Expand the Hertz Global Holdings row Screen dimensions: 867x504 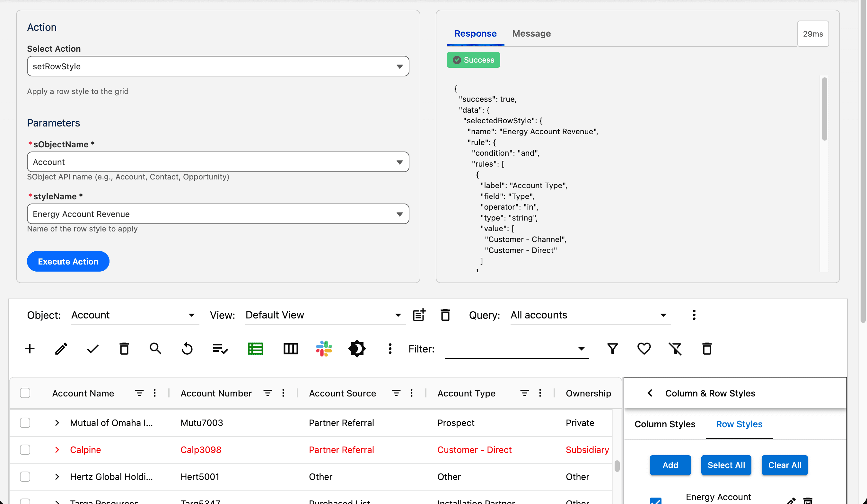57,476
